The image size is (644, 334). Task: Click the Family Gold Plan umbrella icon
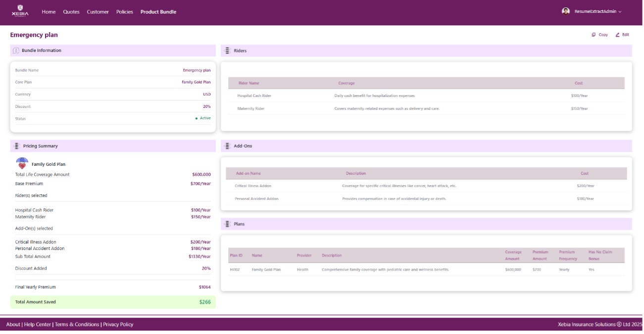coord(22,163)
